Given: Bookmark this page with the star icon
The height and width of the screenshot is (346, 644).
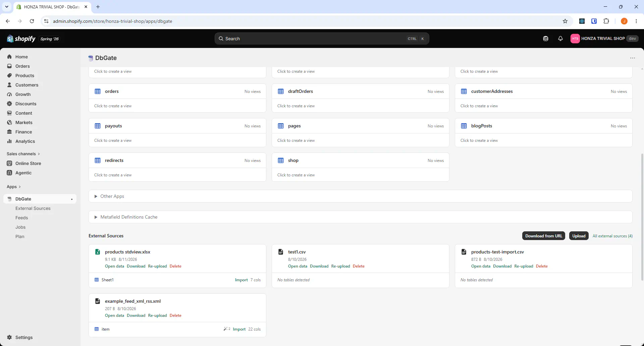Looking at the screenshot, I should (x=565, y=21).
